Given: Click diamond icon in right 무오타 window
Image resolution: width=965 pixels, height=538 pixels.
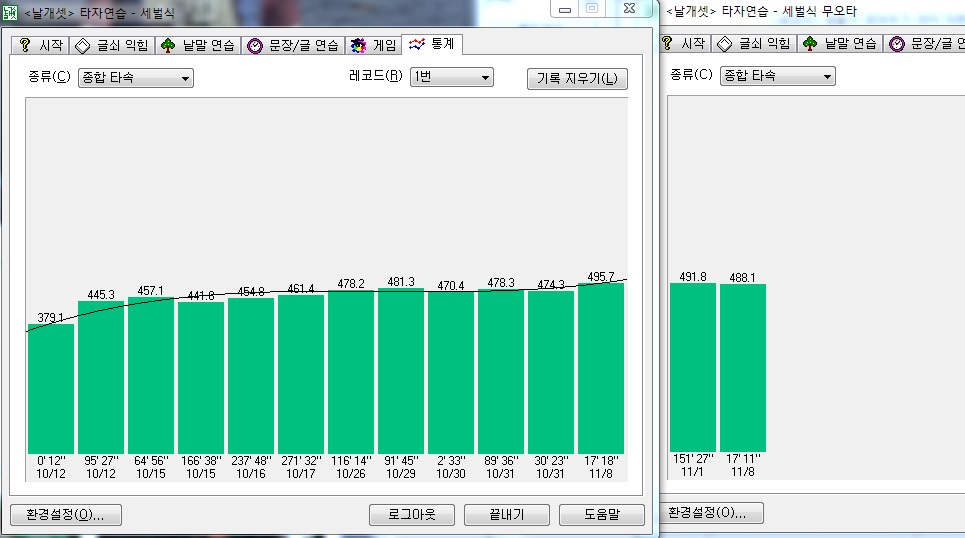Looking at the screenshot, I should (x=725, y=44).
